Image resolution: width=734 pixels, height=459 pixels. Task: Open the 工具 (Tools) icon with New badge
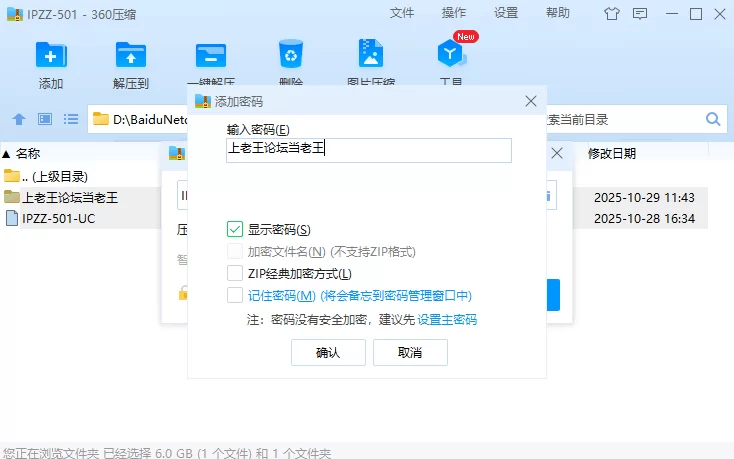pyautogui.click(x=452, y=56)
